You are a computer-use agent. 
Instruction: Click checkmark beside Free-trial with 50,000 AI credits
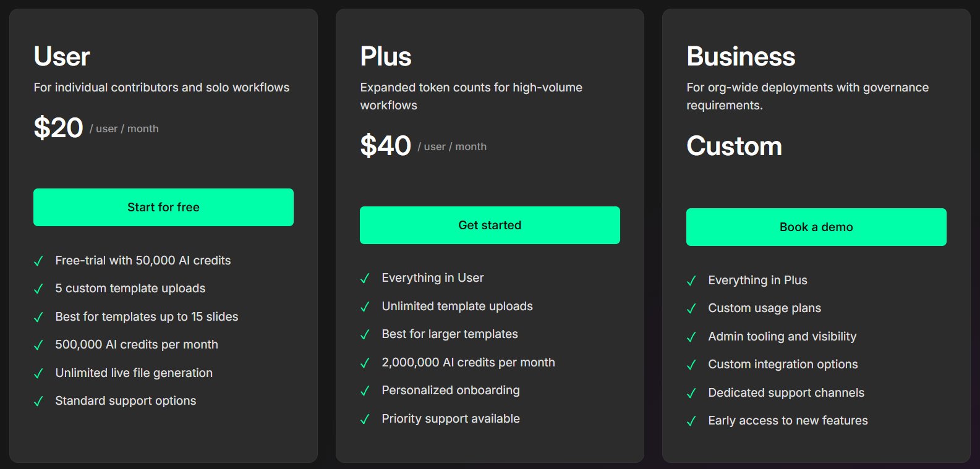38,261
